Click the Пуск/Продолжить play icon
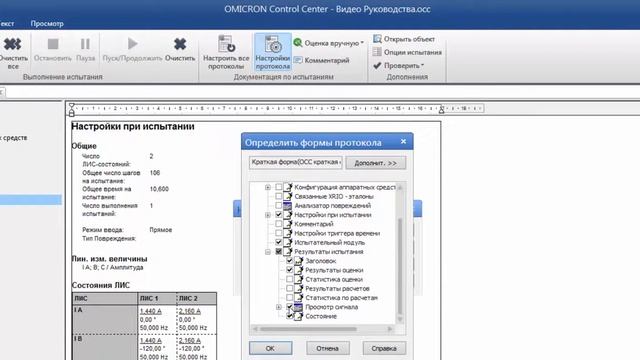Image resolution: width=640 pixels, height=360 pixels. (132, 44)
